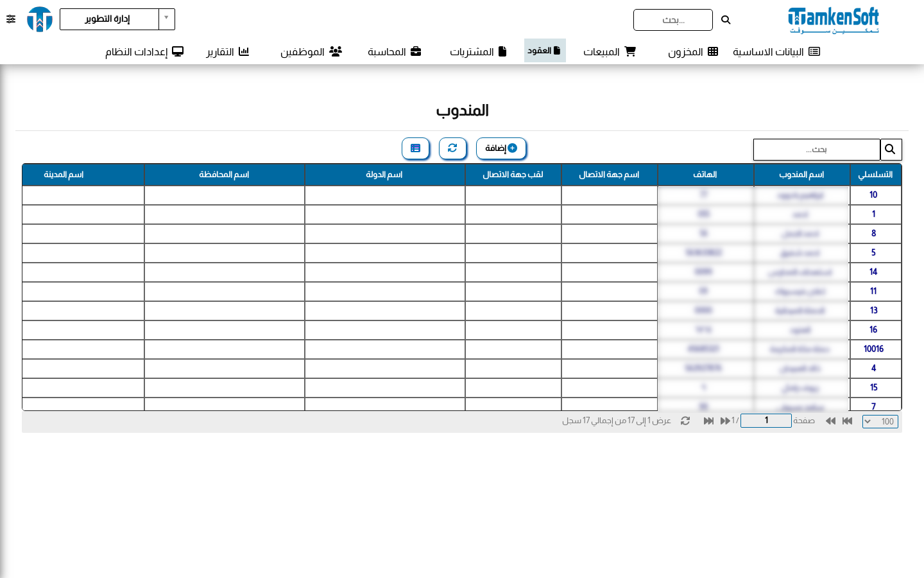The width and height of the screenshot is (924, 578).
Task: Open the list view icon button
Action: 415,148
